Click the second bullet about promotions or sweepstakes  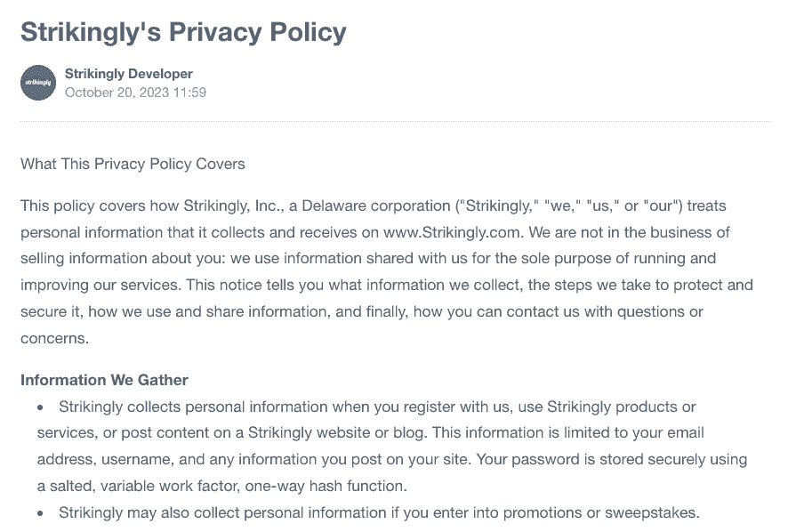379,512
